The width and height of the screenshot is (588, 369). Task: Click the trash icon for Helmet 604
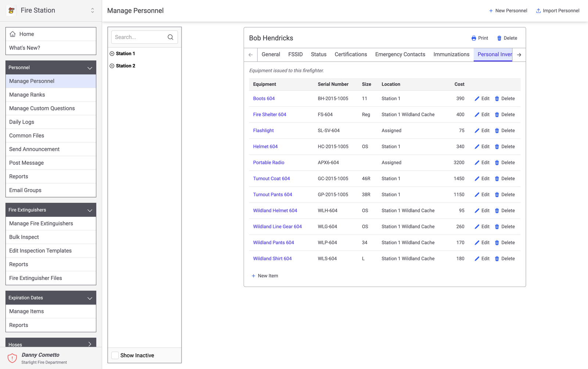click(497, 147)
